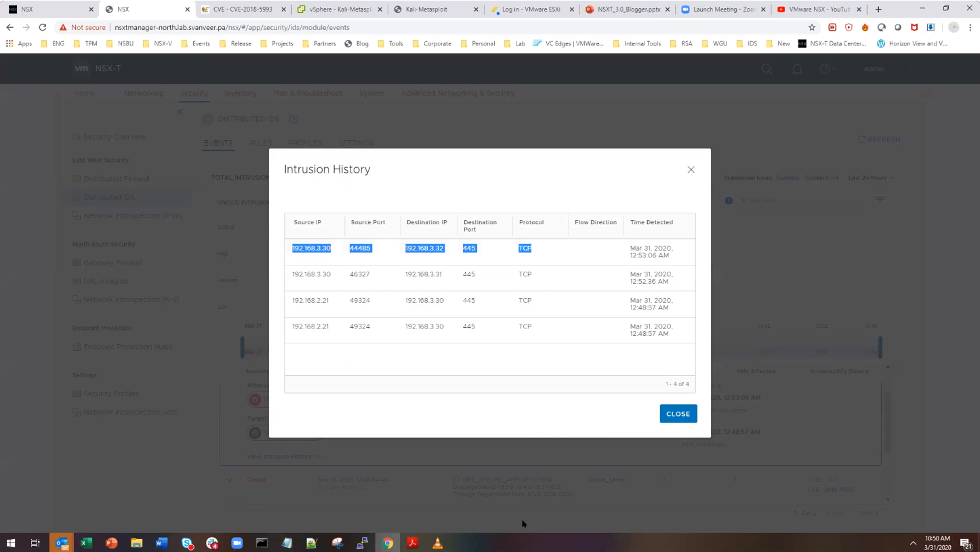
Task: Open the Apps bookmarks shortcut
Action: click(x=19, y=43)
